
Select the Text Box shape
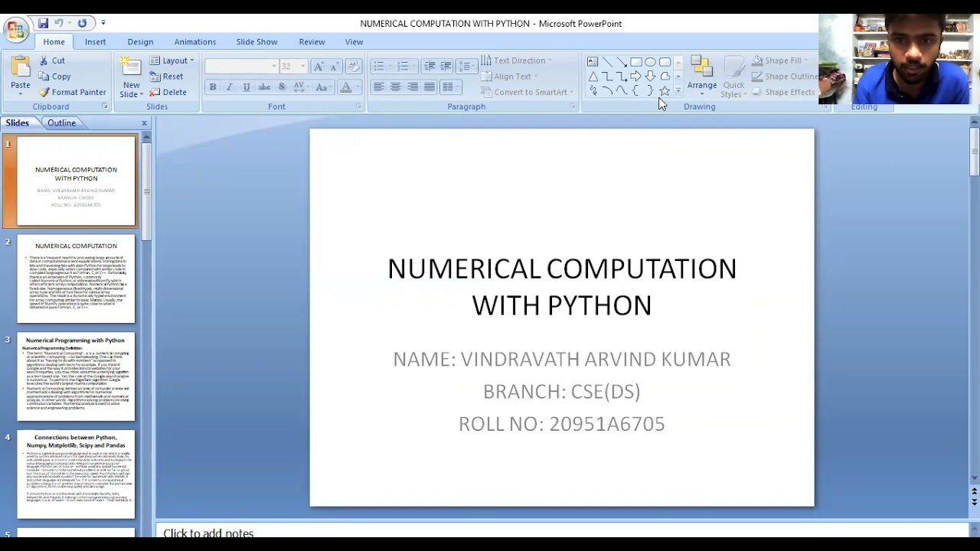coord(593,62)
